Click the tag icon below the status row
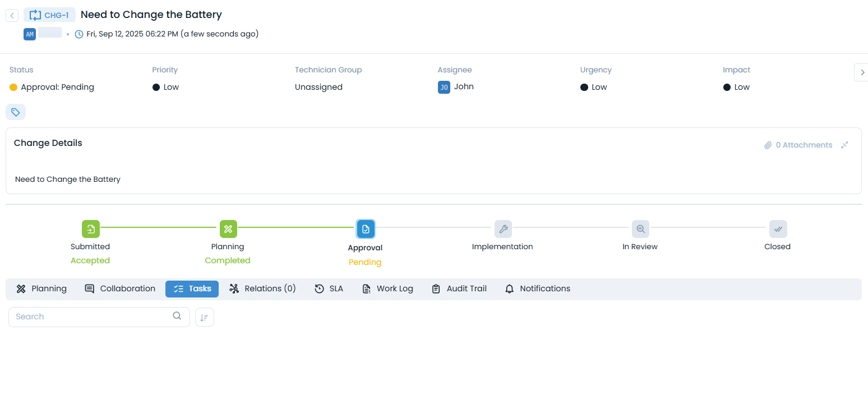This screenshot has height=417, width=868. coord(15,112)
